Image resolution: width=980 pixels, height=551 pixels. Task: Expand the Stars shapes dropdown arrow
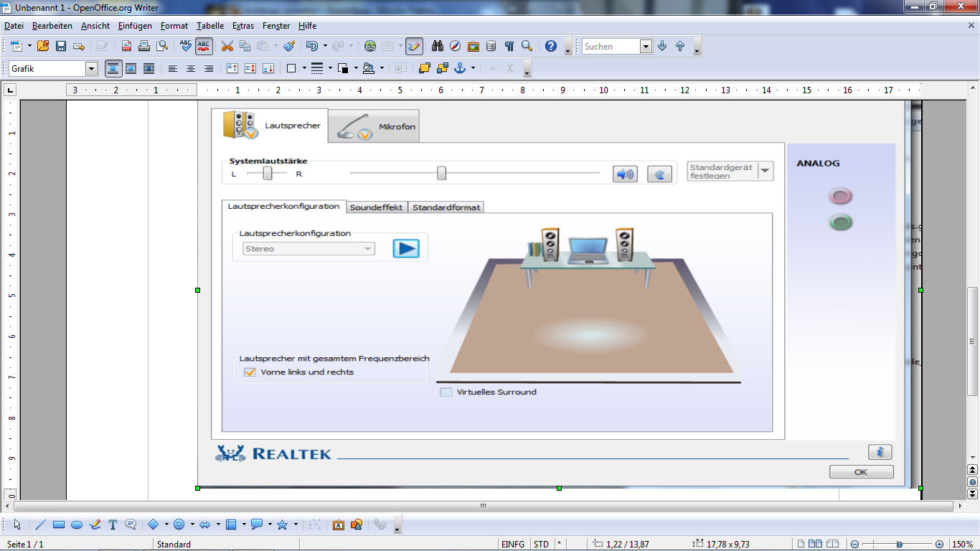296,524
